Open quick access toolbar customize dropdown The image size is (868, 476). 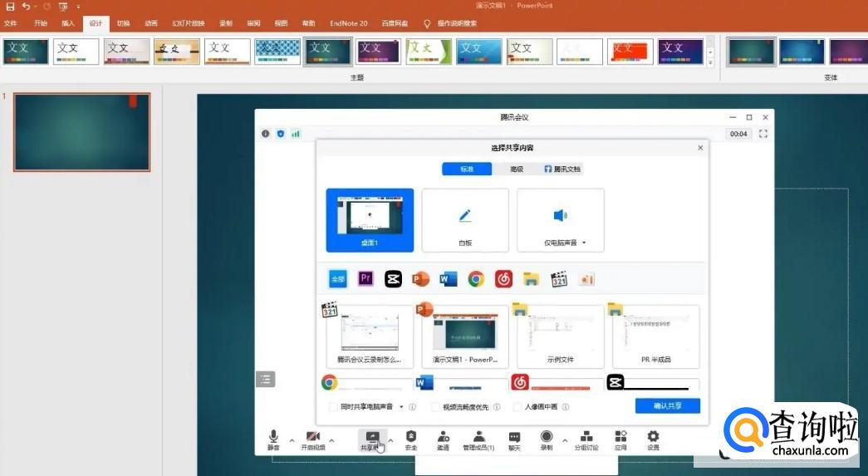click(78, 7)
